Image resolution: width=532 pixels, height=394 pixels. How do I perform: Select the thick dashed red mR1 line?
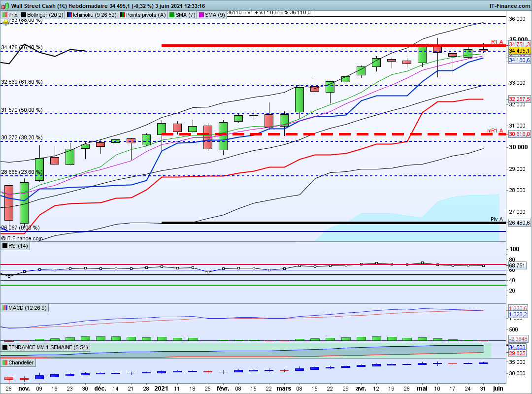coord(333,134)
